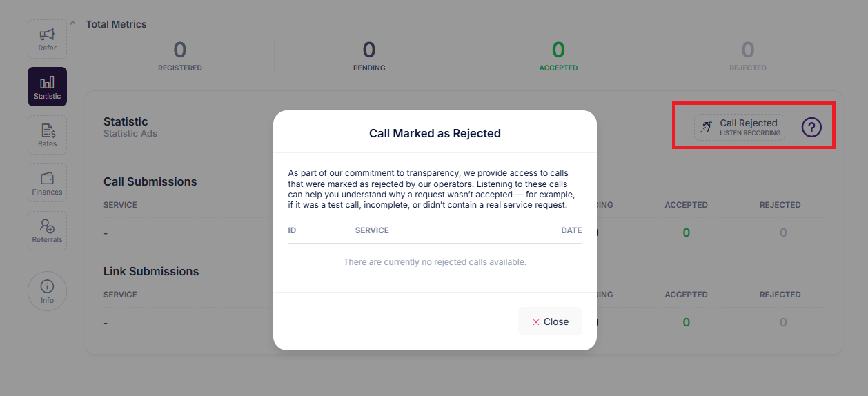Collapse the sidebar with the chevron arrow
This screenshot has width=868, height=396.
click(x=73, y=23)
